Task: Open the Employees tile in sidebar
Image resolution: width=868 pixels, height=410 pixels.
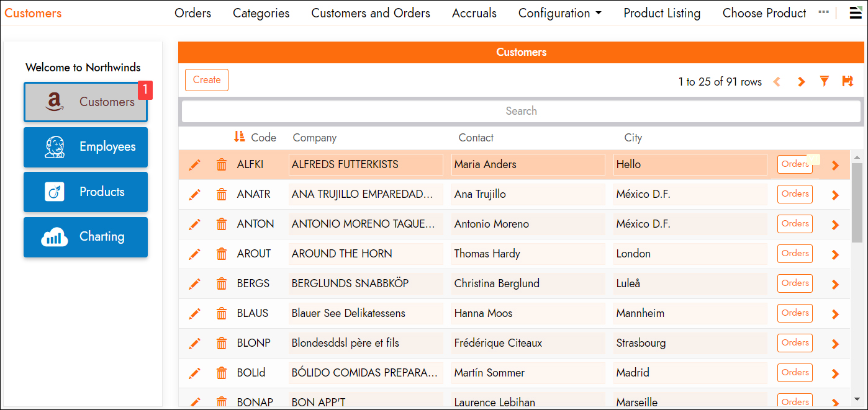Action: [86, 147]
